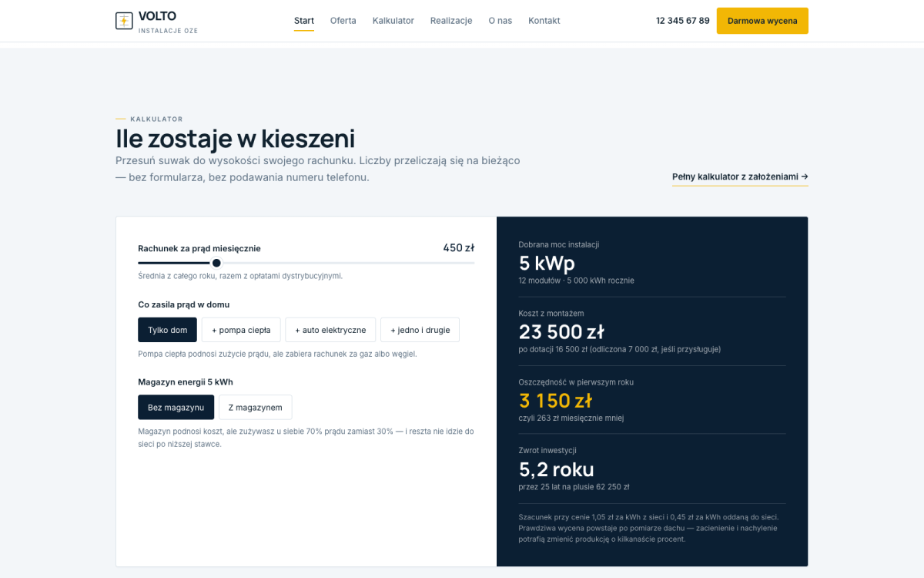This screenshot has width=924, height=578.
Task: Open the Realizacje menu item
Action: (x=451, y=21)
